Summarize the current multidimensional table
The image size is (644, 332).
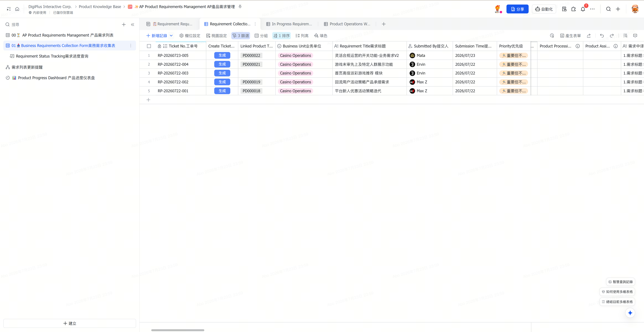click(617, 302)
